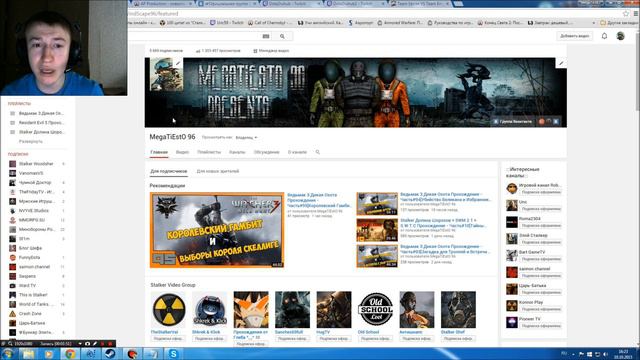Screen dimensions: 640x360
Task: Click subscribe button under Uno
Action: coord(541,209)
